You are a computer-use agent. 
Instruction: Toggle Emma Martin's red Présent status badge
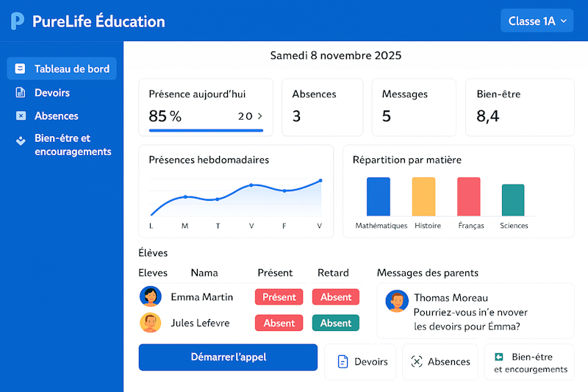(x=279, y=297)
